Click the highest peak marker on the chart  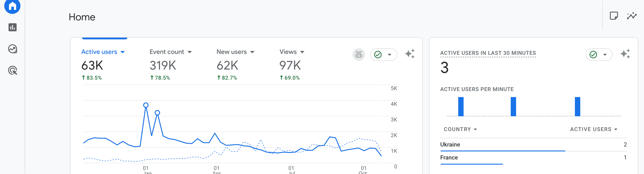tap(146, 105)
